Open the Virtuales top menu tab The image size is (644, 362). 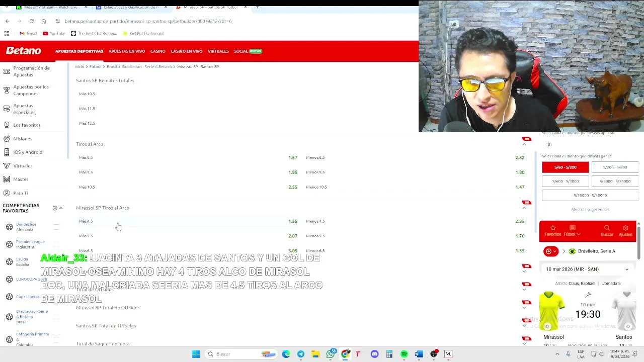tap(218, 51)
